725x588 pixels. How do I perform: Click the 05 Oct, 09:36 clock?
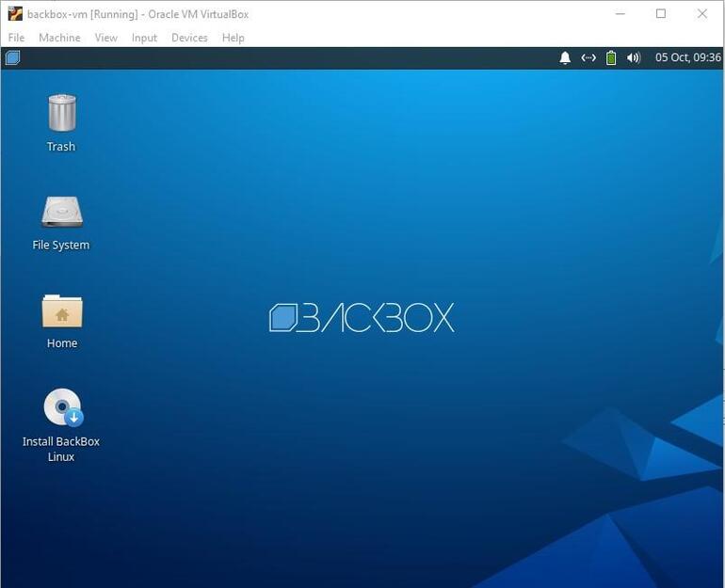[687, 57]
